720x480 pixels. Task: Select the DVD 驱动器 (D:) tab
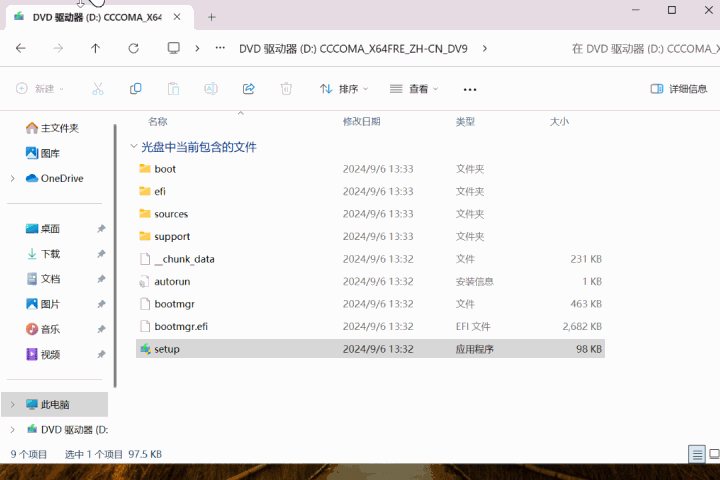[97, 17]
